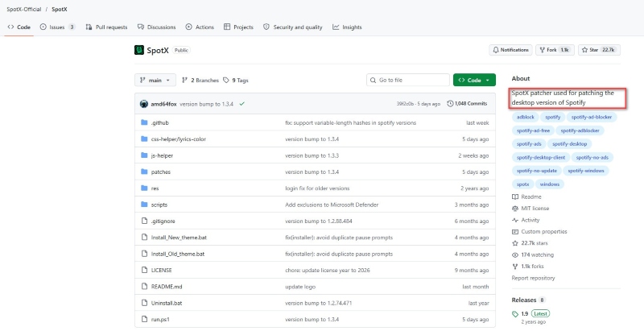Image resolution: width=644 pixels, height=331 pixels.
Task: Open the Activity link
Action: pyautogui.click(x=526, y=220)
